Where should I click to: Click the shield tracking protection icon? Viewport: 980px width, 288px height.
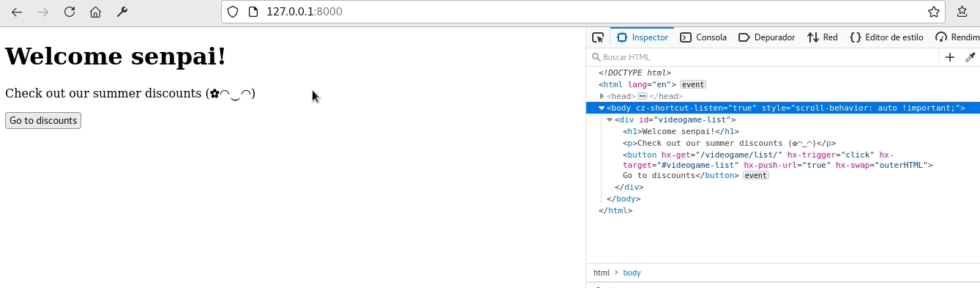[233, 12]
